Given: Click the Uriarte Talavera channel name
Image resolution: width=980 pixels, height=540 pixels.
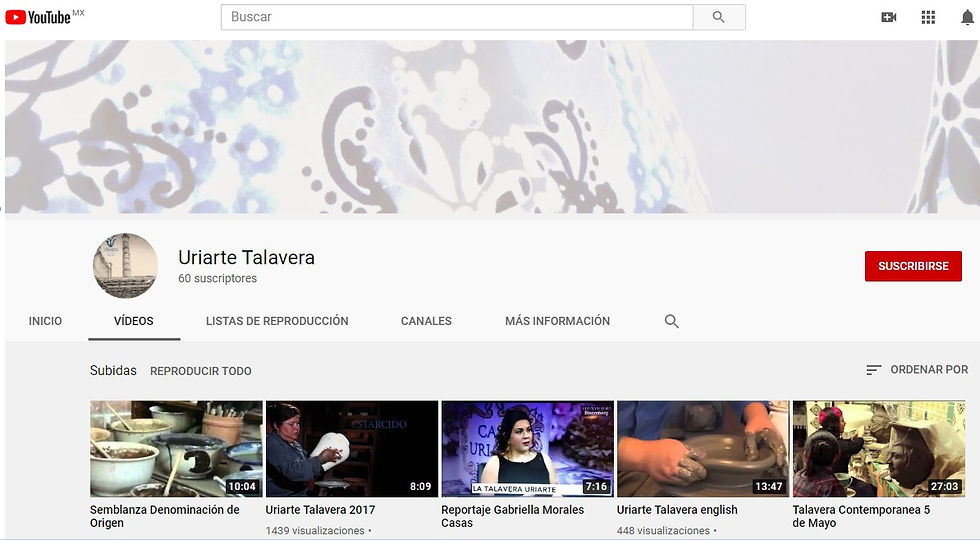Looking at the screenshot, I should pos(246,258).
